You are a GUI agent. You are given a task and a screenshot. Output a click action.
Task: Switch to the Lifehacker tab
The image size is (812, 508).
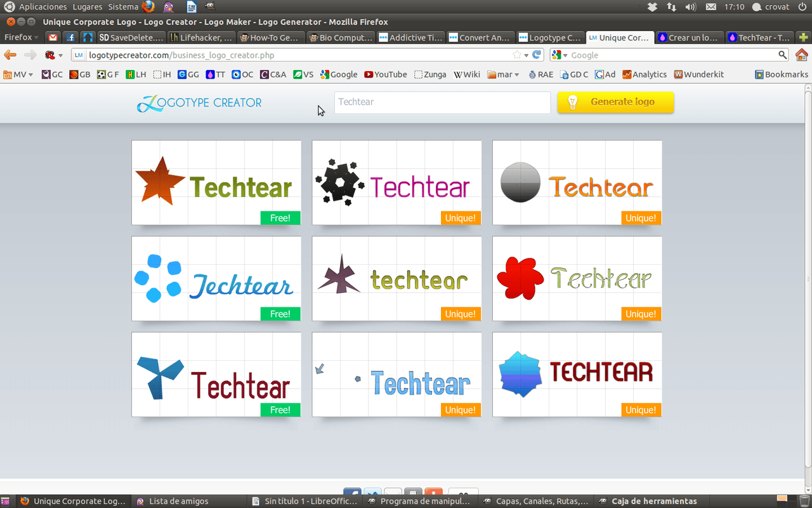click(x=202, y=37)
